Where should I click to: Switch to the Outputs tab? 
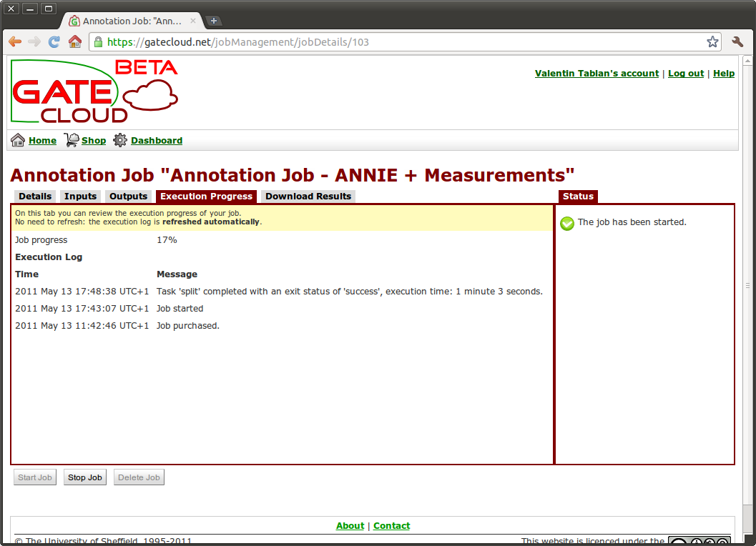click(128, 196)
